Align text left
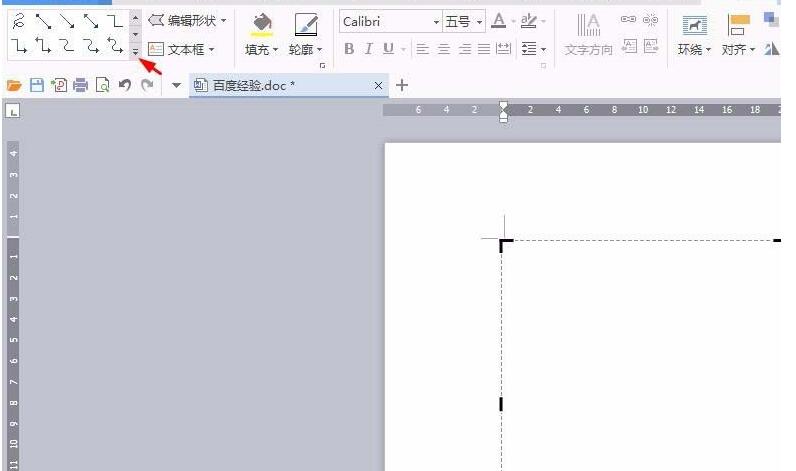The image size is (796, 471). (422, 49)
